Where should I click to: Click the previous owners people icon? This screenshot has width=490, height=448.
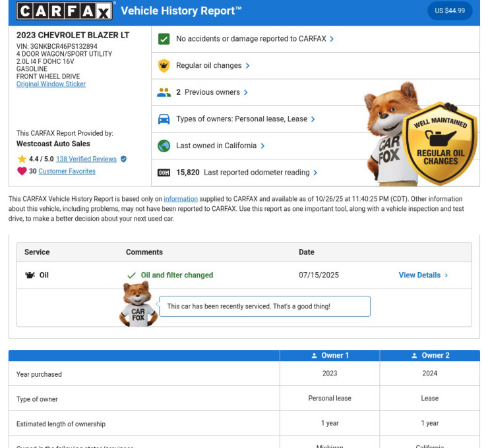pyautogui.click(x=164, y=92)
